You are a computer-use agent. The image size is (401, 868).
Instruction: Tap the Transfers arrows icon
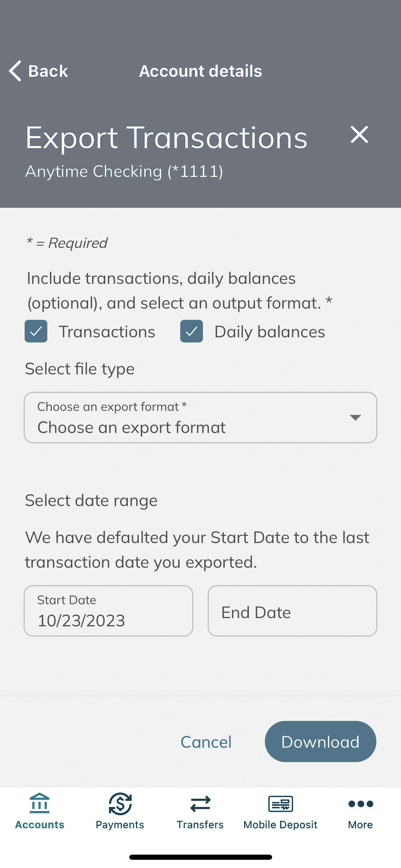pyautogui.click(x=200, y=804)
